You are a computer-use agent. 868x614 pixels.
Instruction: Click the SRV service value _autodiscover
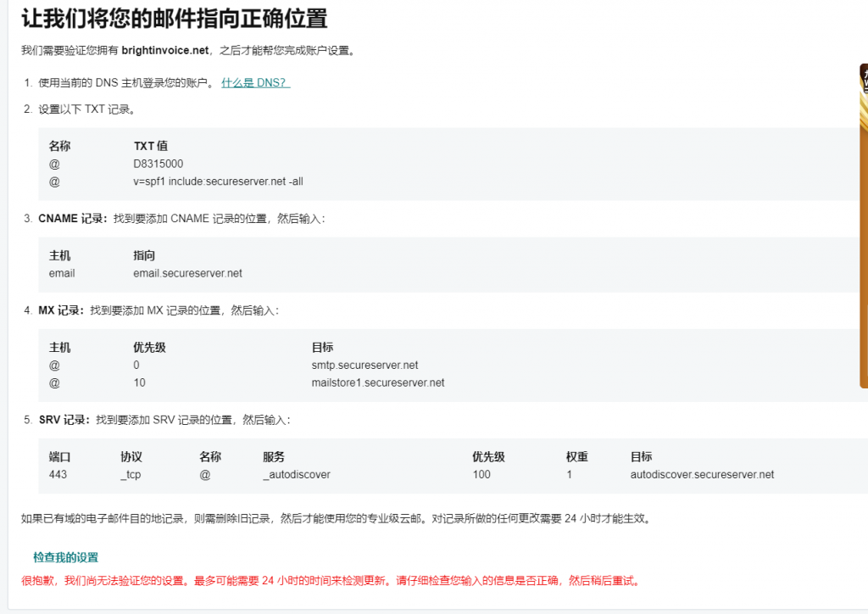click(x=297, y=475)
